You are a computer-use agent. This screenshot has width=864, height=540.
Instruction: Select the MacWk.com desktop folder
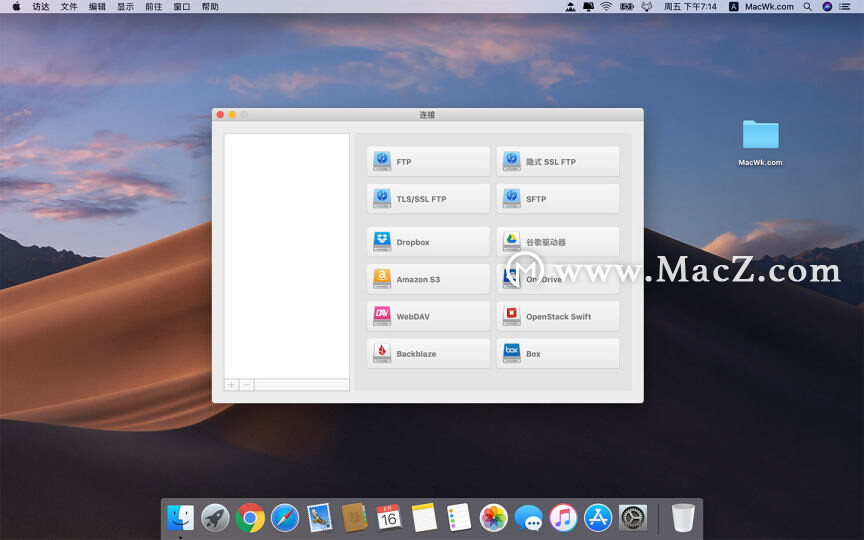click(760, 143)
